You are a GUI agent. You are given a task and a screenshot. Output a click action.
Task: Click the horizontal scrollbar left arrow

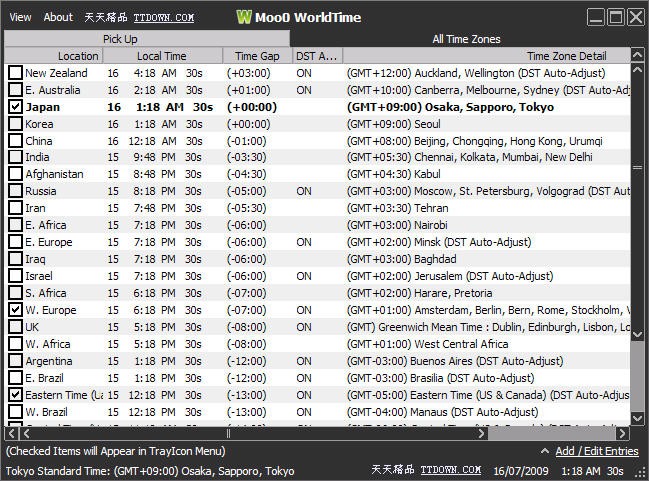point(26,433)
